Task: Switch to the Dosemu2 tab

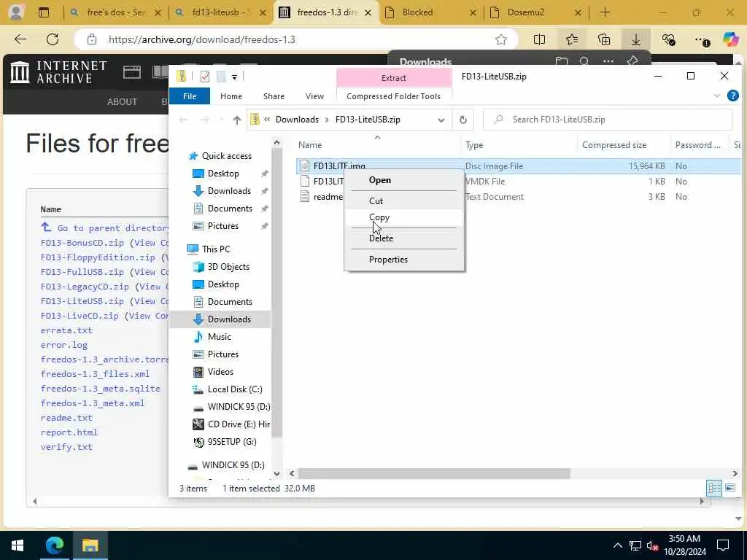Action: point(535,12)
